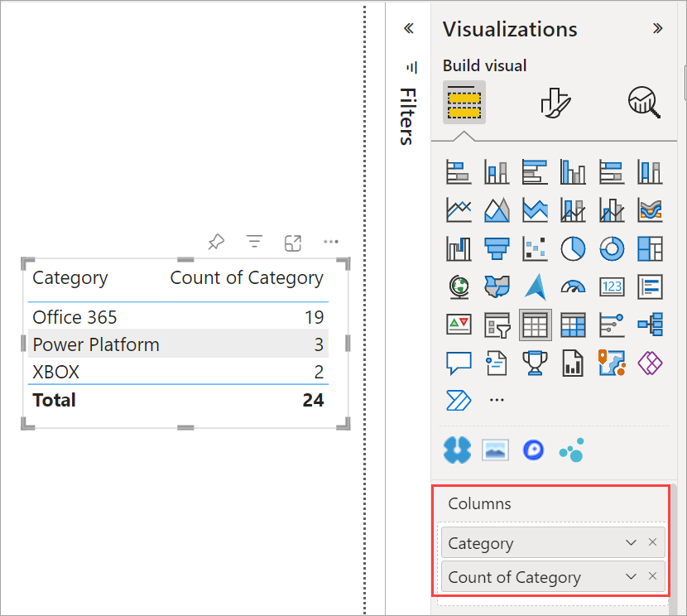The width and height of the screenshot is (687, 616).
Task: Select Line and stacked column chart
Action: pyautogui.click(x=573, y=209)
